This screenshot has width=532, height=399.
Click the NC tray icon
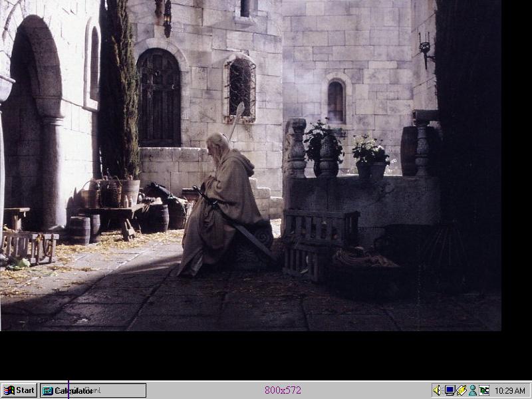483,390
